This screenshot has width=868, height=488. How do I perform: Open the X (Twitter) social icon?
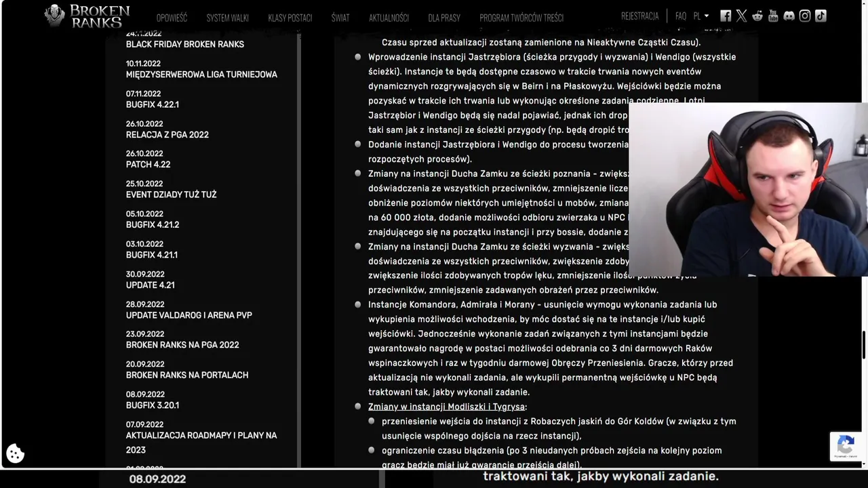pyautogui.click(x=741, y=16)
